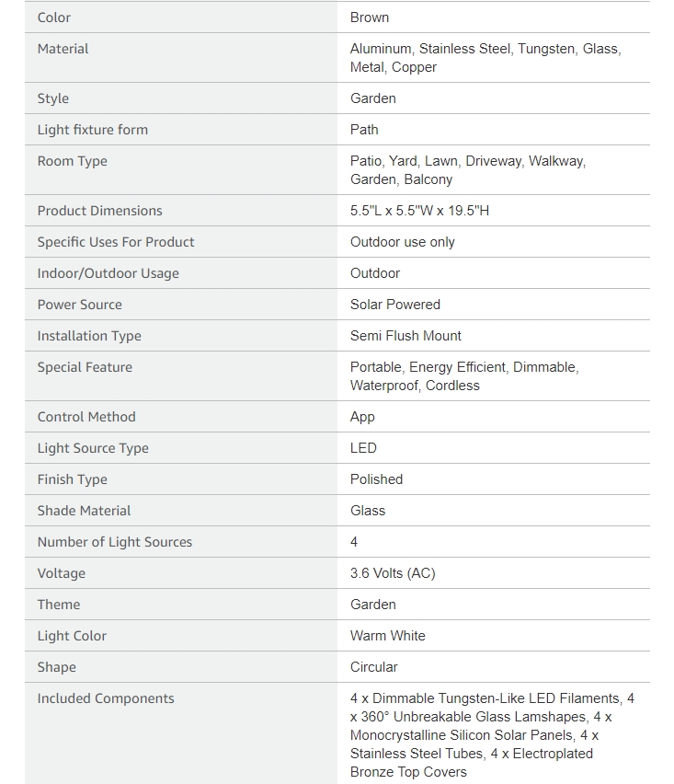Select the Brown color value
The width and height of the screenshot is (674, 784).
coord(370,17)
